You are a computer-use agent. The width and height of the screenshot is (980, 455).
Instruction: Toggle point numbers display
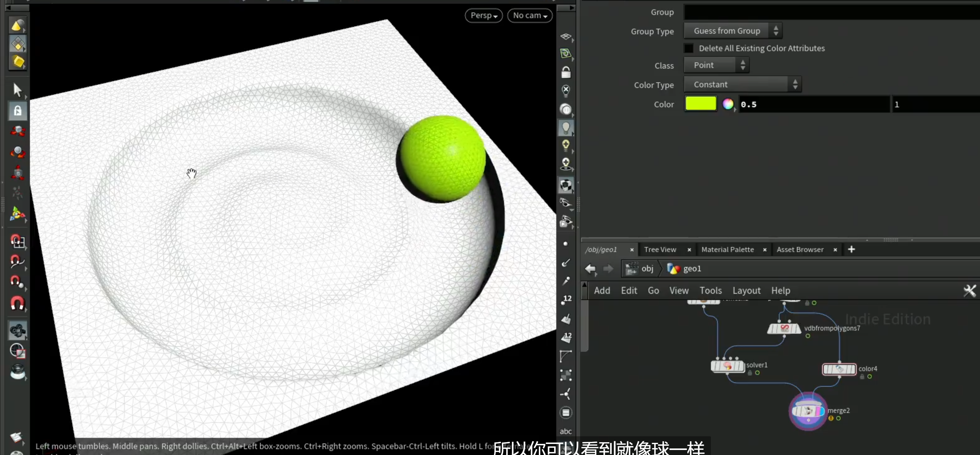tap(566, 300)
